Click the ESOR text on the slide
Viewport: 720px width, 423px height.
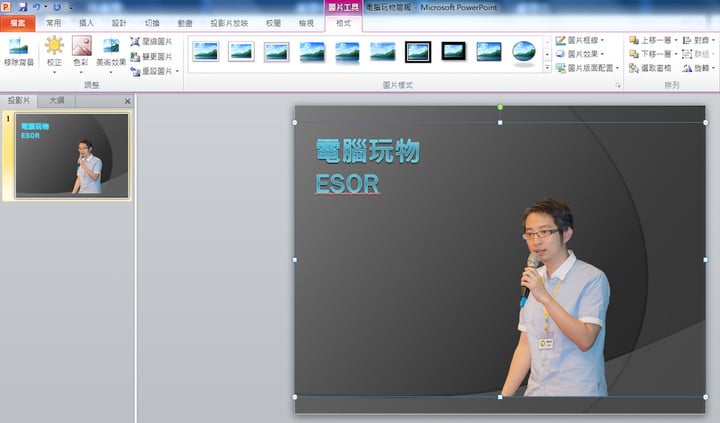(x=347, y=185)
